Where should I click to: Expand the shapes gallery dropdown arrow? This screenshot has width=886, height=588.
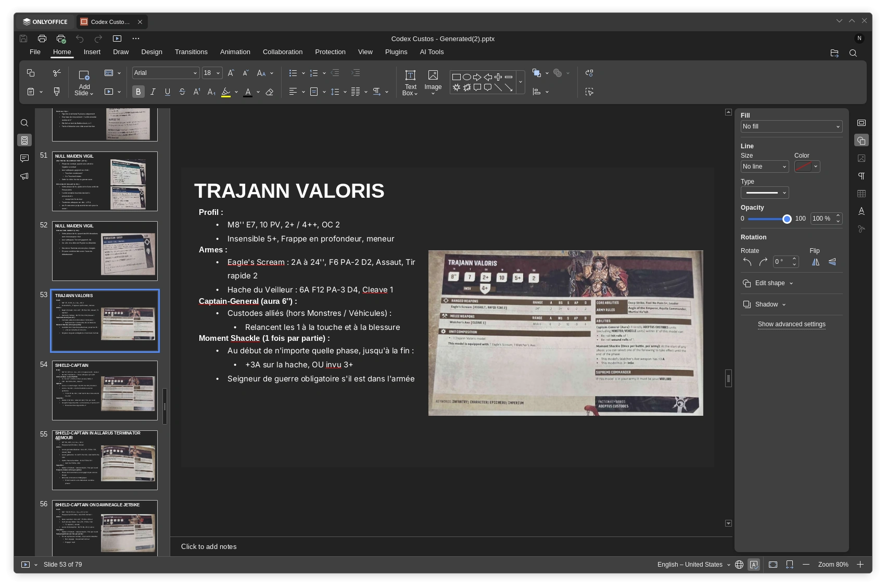click(x=520, y=82)
